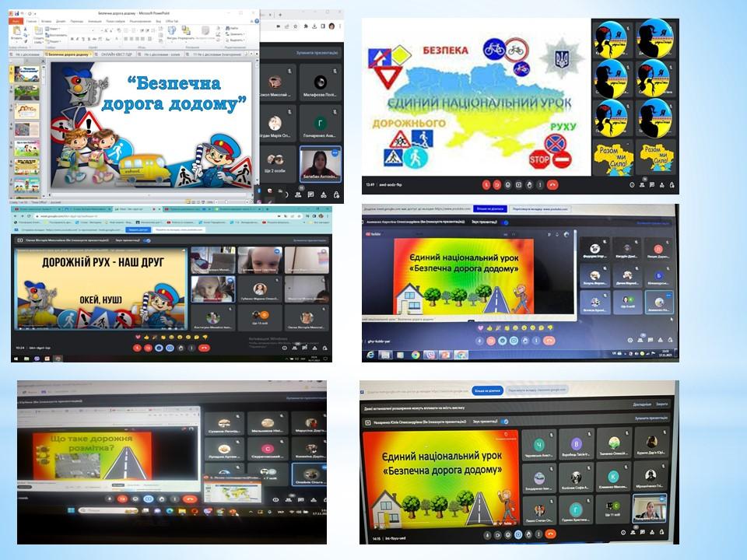Switch to ОНЛАЙН КВЕСТ ПДР document tab
Viewport: 747px width, 560px height.
pyautogui.click(x=116, y=54)
